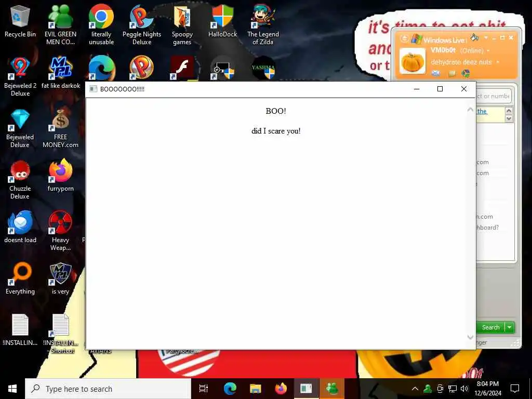Launch The Legend of Zilda shortcut
Screen dimensions: 532x399
tap(263, 25)
